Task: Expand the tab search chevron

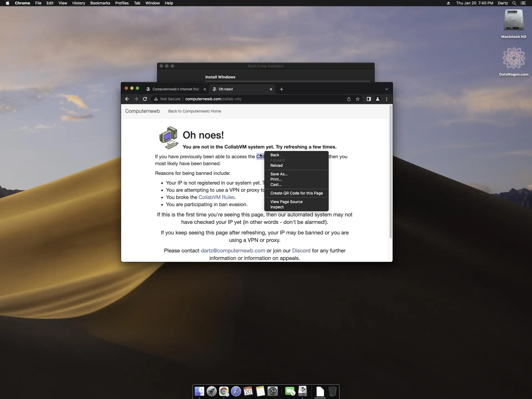Action: click(x=386, y=89)
